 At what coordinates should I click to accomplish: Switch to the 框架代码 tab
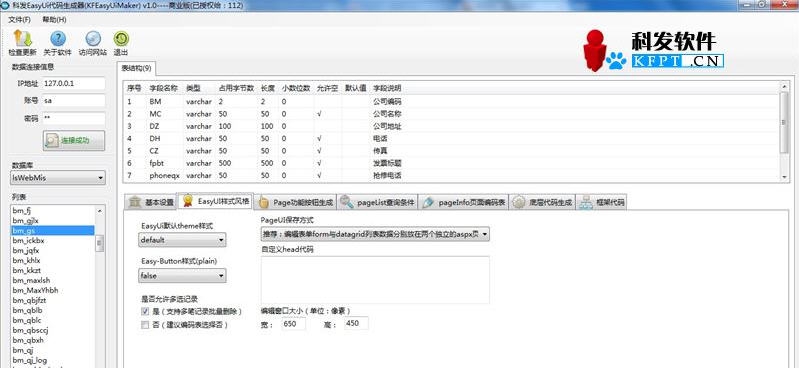click(x=601, y=202)
